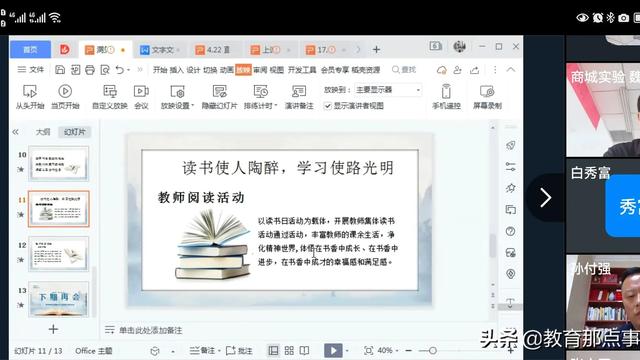The image size is (640, 360).
Task: Play slideshow from status bar button
Action: (333, 350)
